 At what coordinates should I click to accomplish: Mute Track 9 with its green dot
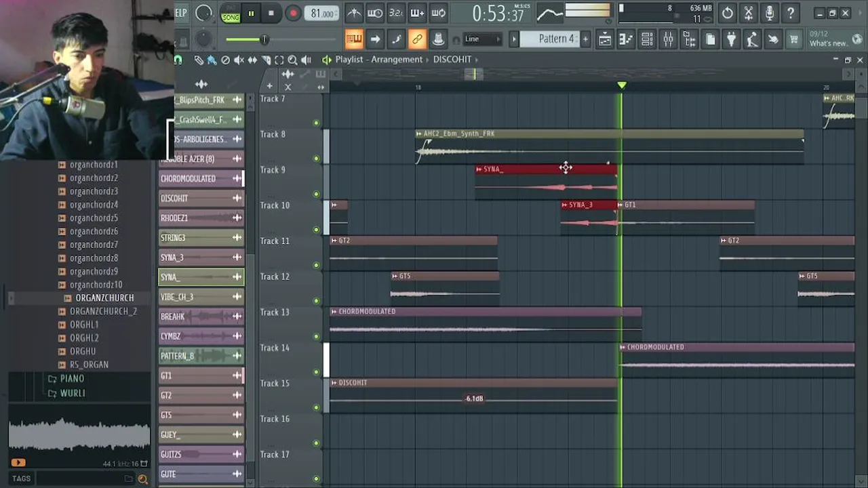[x=316, y=194]
